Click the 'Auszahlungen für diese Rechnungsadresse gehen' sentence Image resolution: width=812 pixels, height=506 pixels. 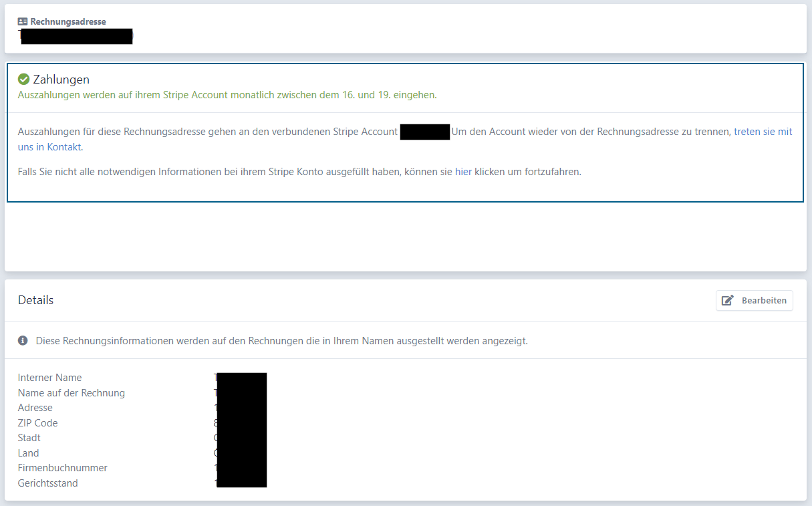point(208,132)
